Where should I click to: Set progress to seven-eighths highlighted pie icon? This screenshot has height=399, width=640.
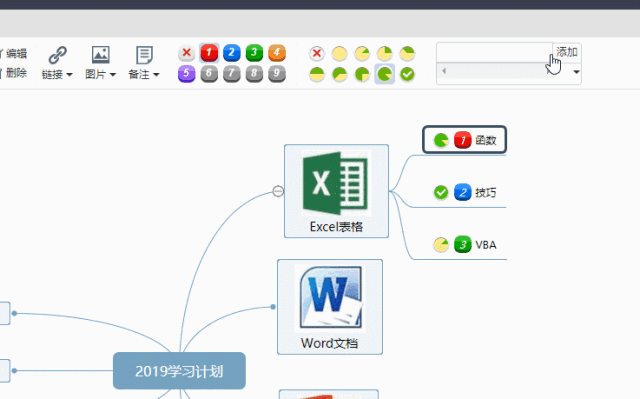tap(384, 74)
